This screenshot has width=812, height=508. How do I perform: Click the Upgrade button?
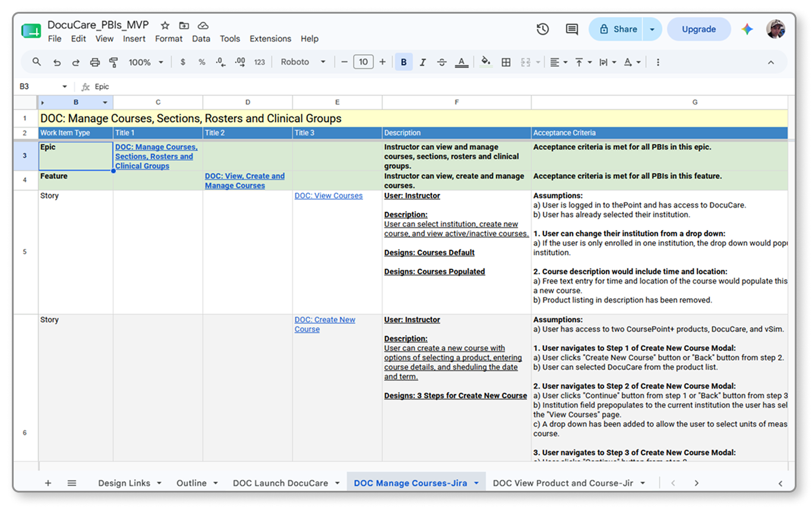pyautogui.click(x=699, y=29)
